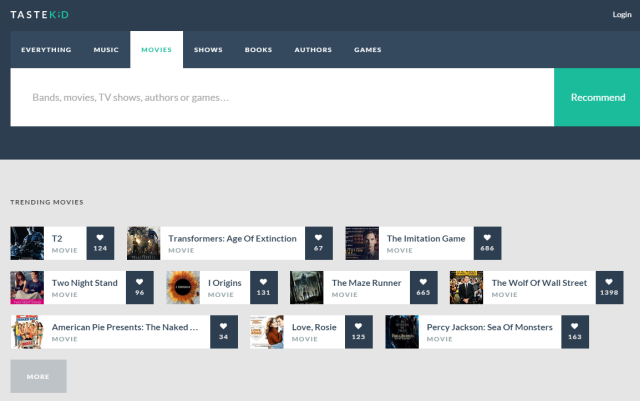This screenshot has width=640, height=401.
Task: Click the Recommend button
Action: (x=597, y=97)
